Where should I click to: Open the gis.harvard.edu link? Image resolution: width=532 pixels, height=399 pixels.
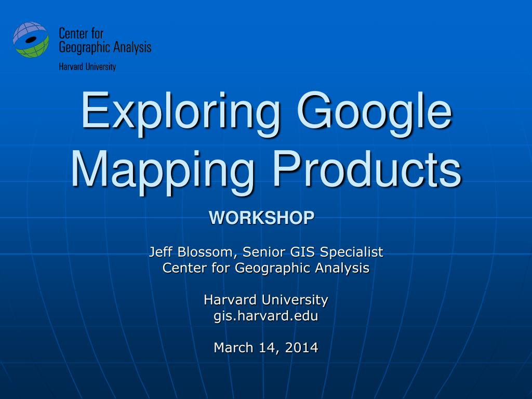click(x=266, y=316)
